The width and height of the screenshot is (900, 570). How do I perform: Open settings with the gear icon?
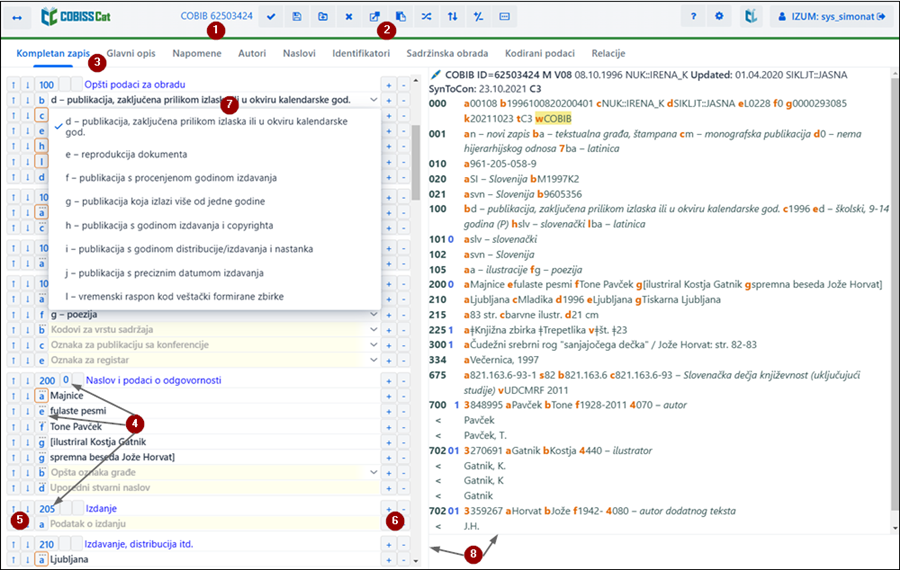tap(719, 17)
